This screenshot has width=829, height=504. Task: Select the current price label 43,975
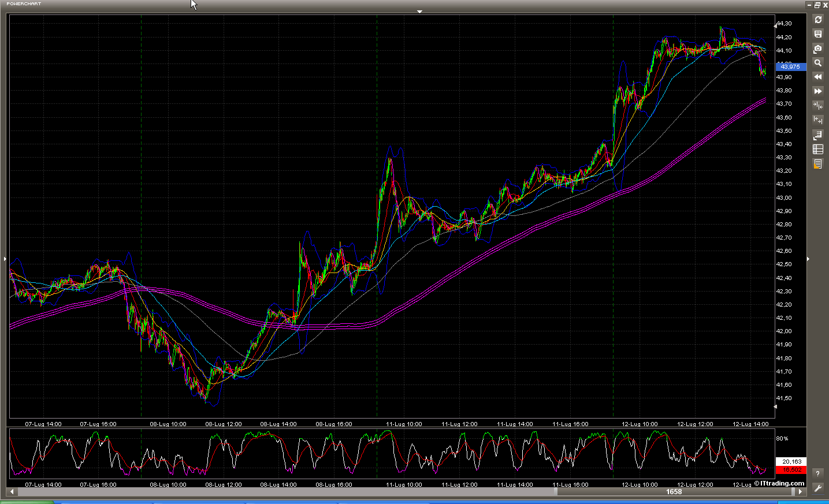tap(790, 67)
